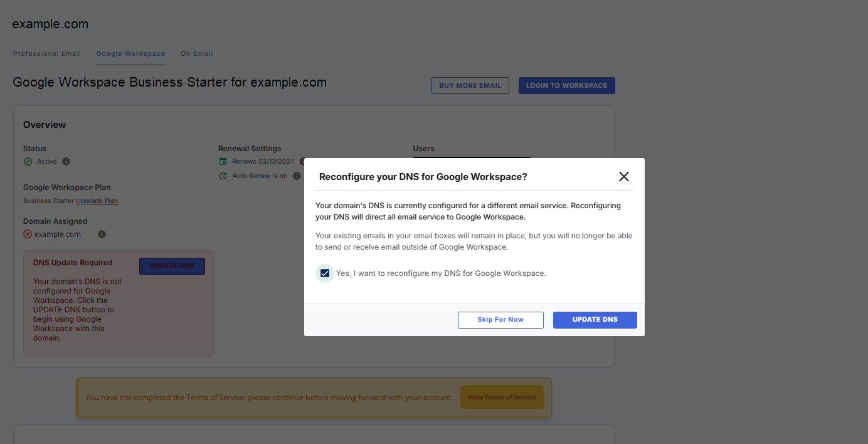Switch to the Professional Email tab

point(47,54)
